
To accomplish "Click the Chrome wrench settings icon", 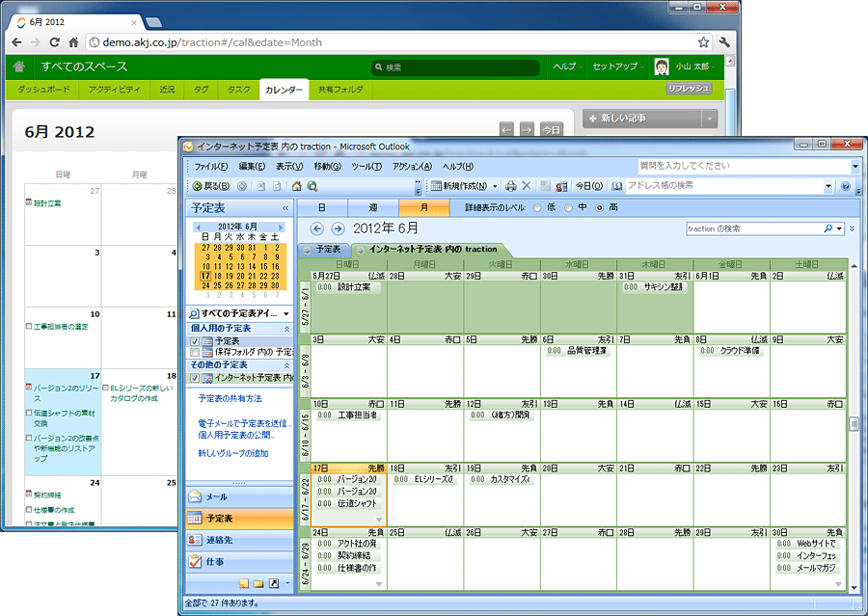I will pyautogui.click(x=724, y=42).
